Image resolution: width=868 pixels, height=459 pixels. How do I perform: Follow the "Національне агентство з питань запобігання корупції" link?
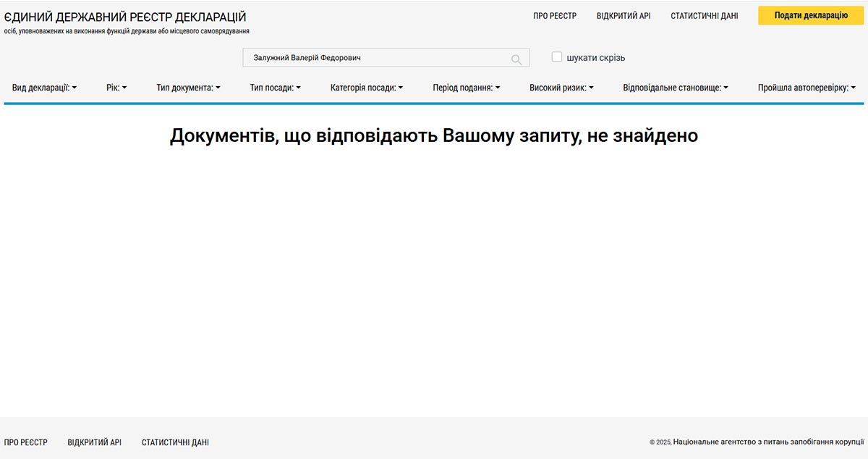(x=768, y=442)
